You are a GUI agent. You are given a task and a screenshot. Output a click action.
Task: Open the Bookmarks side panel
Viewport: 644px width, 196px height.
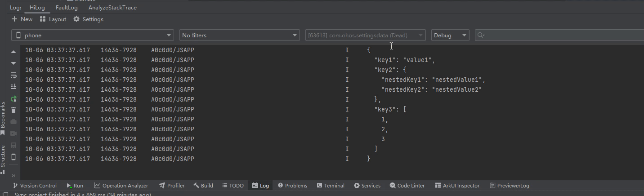pos(3,118)
